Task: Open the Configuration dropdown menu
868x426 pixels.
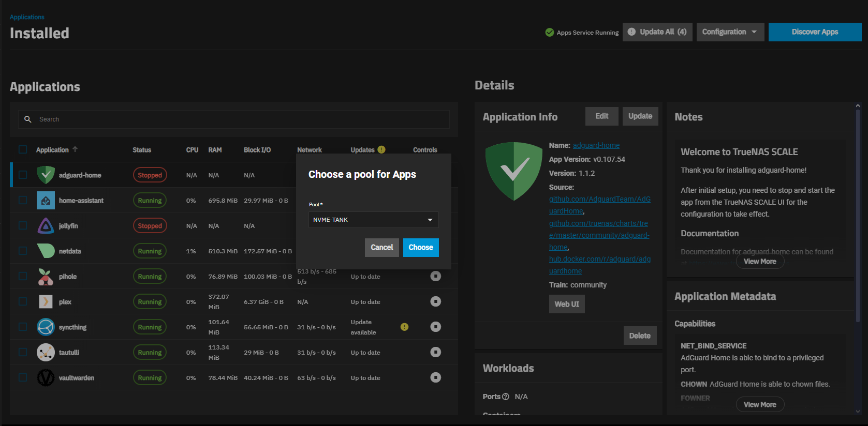Action: 730,32
